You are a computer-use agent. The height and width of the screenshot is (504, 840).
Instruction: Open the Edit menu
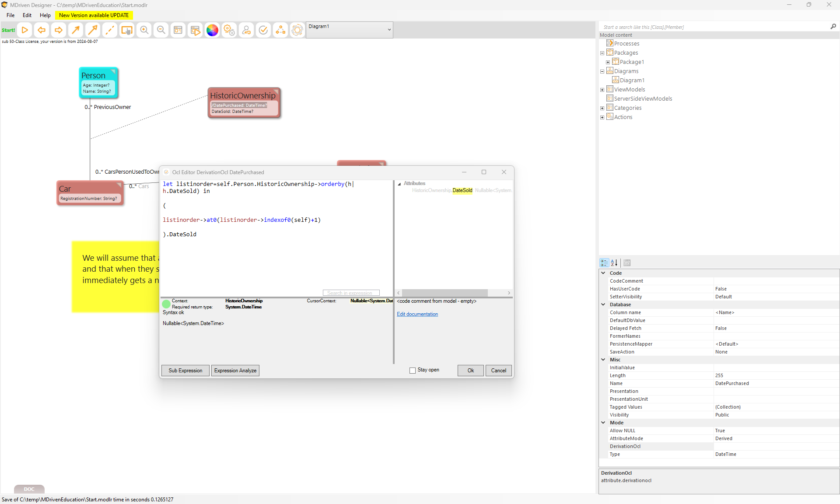coord(27,15)
